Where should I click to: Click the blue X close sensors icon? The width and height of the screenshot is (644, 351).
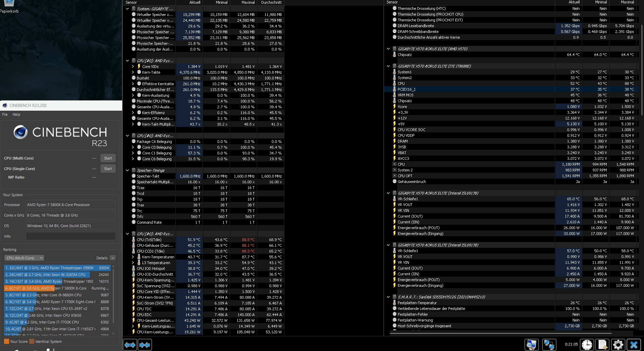click(633, 345)
